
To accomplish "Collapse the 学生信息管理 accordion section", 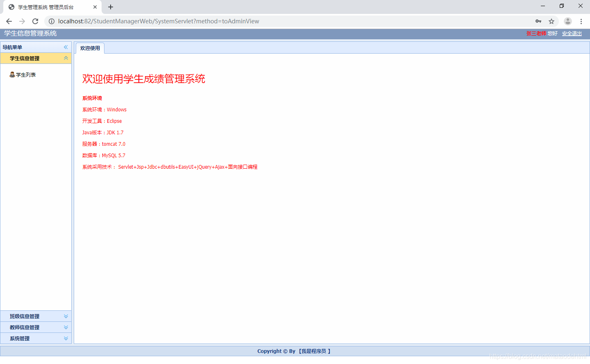I will tap(66, 58).
